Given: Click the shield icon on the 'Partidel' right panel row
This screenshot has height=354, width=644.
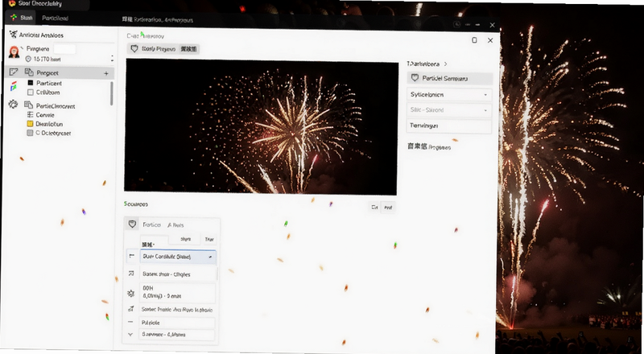Looking at the screenshot, I should 415,77.
